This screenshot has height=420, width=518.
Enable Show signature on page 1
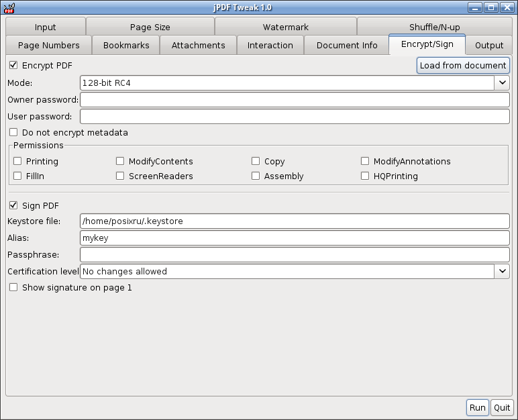[x=13, y=287]
